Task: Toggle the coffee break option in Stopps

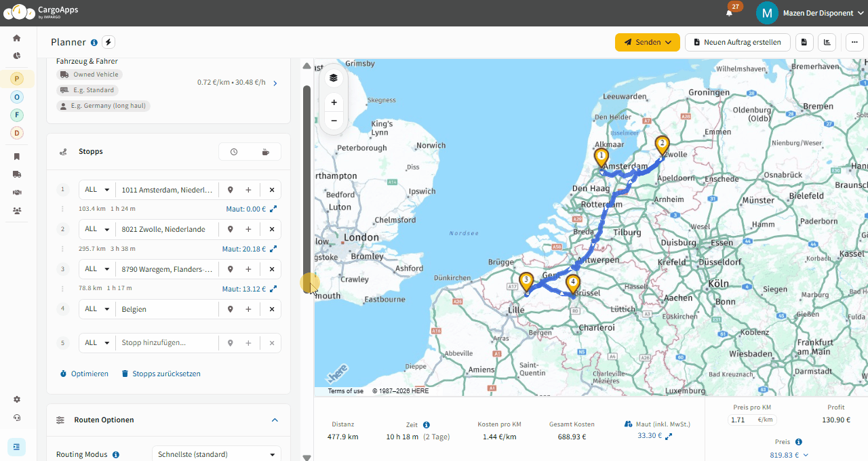Action: pos(265,152)
